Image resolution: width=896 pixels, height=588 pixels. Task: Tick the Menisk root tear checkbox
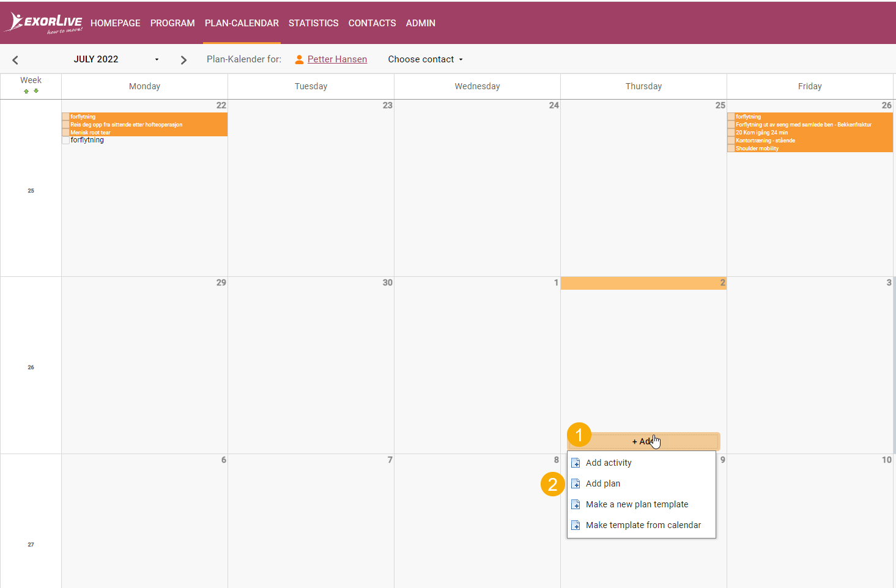tap(65, 133)
